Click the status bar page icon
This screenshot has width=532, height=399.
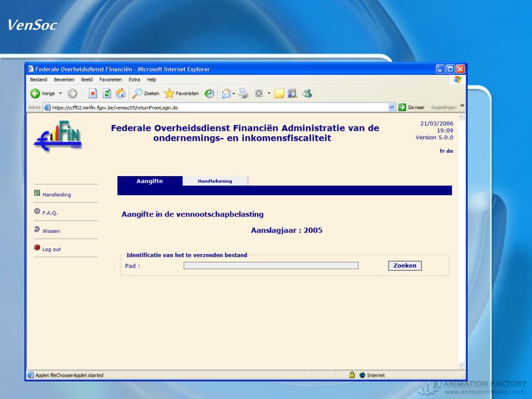(x=31, y=375)
